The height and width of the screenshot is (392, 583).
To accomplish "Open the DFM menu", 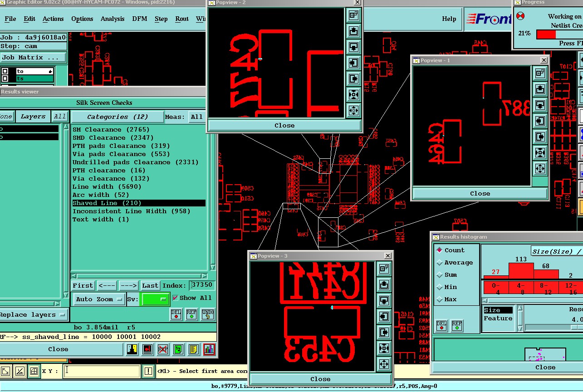I will (x=140, y=19).
